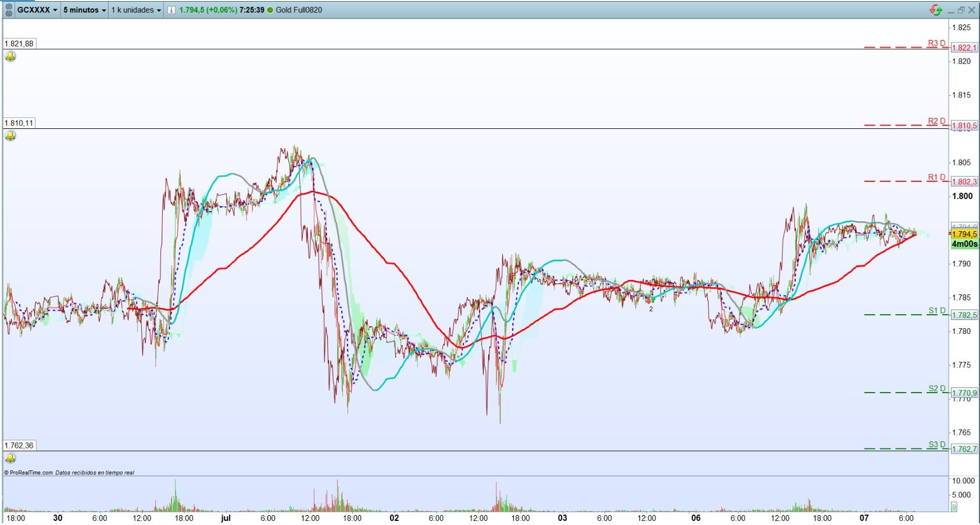Click the 1.802,3 red price tag
Viewport: 980px width, 525px height.
pyautogui.click(x=964, y=182)
